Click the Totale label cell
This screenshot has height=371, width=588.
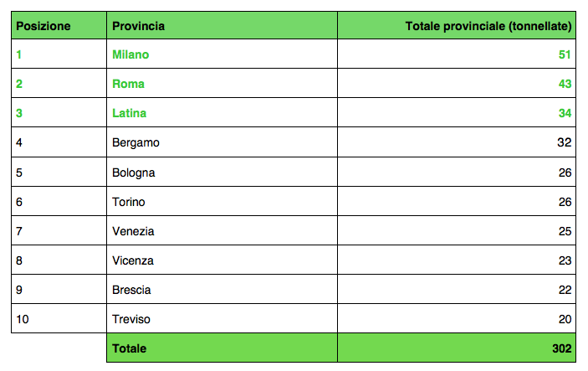(222, 348)
